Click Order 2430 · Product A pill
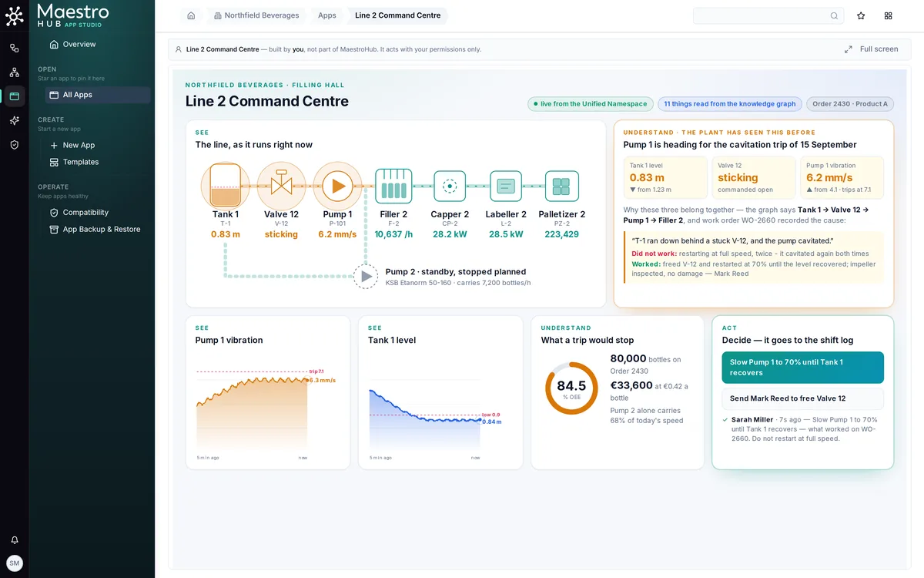Image resolution: width=924 pixels, height=578 pixels. pyautogui.click(x=850, y=104)
